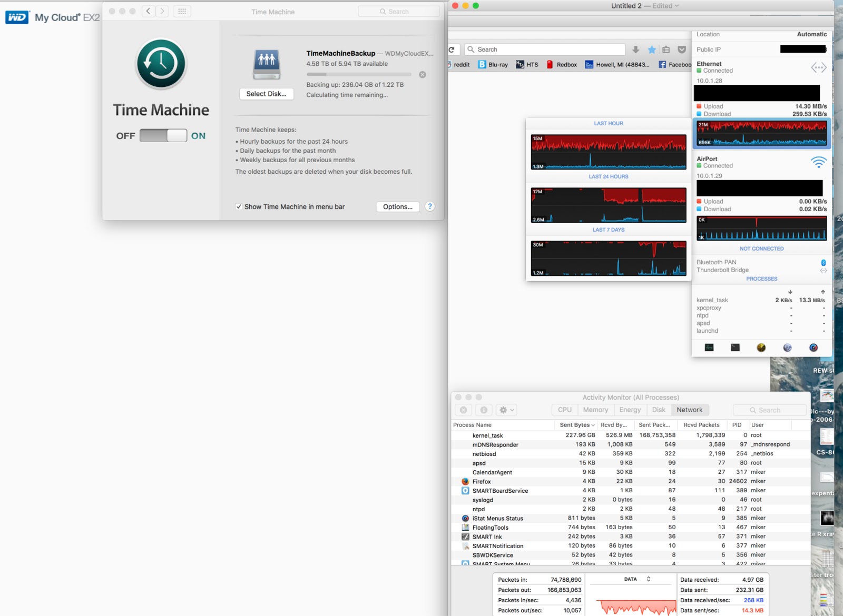Click the inspect info icon in Activity Monitor toolbar

(484, 410)
